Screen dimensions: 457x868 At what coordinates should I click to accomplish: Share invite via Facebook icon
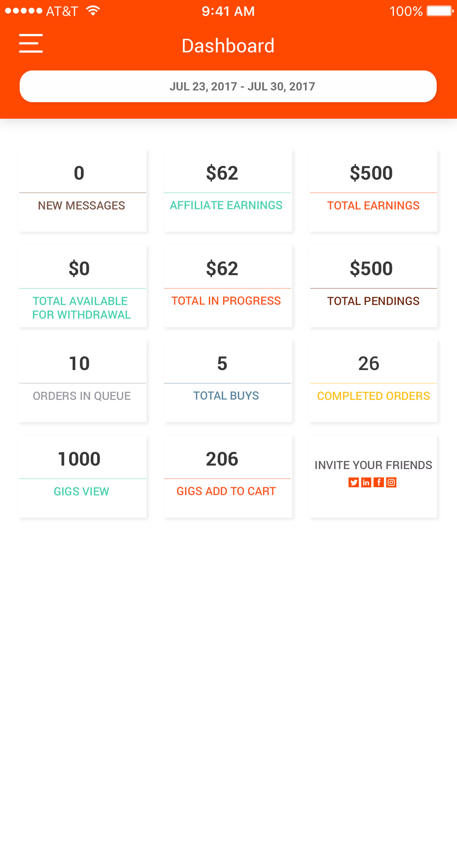[379, 482]
